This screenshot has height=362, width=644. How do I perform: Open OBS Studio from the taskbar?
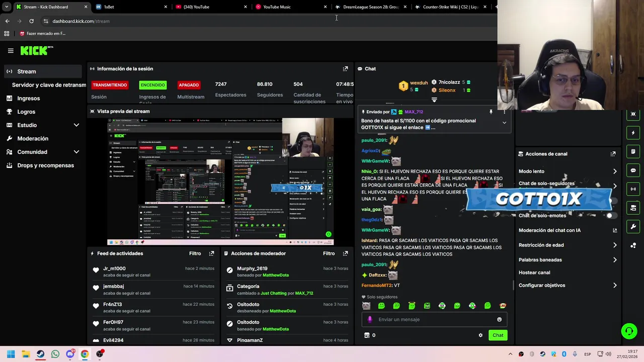100,354
